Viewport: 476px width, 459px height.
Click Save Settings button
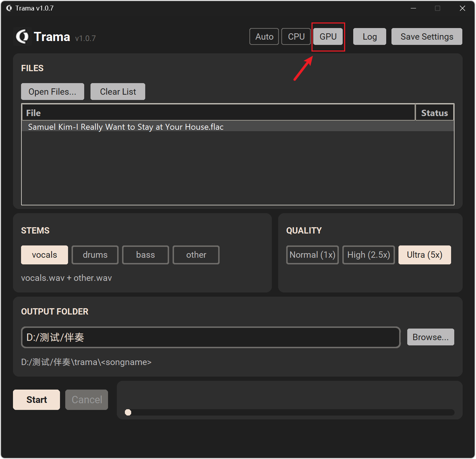point(427,36)
